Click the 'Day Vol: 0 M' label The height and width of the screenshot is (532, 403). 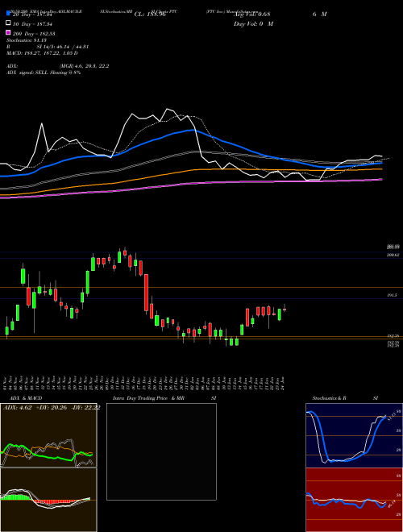click(253, 23)
